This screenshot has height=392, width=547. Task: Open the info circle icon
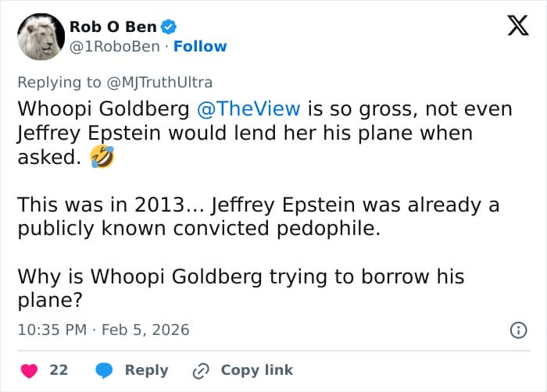tap(517, 330)
